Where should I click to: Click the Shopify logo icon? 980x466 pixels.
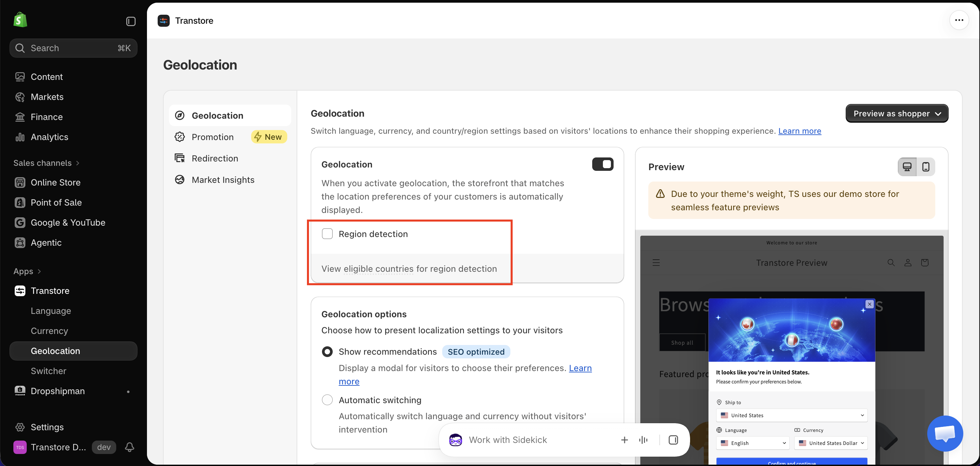click(x=20, y=20)
